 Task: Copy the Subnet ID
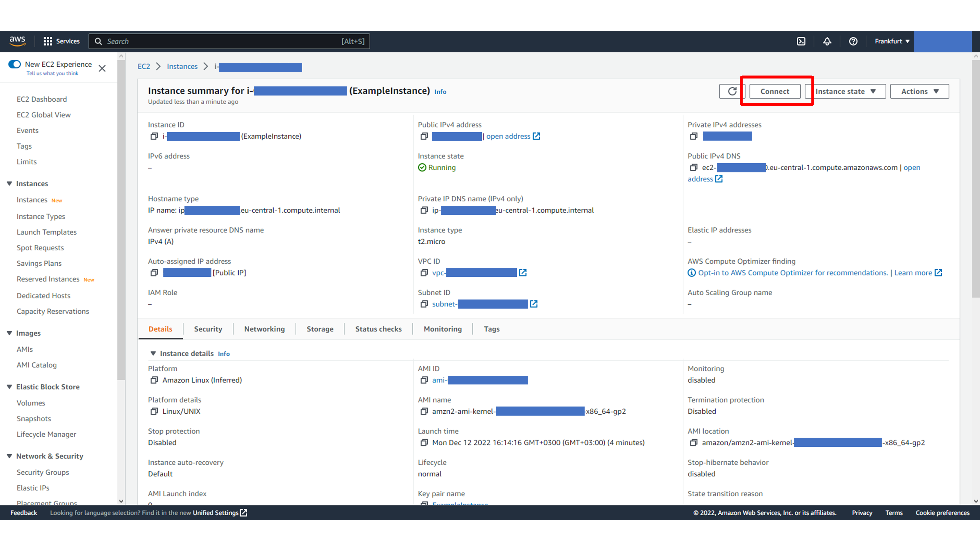pos(424,304)
